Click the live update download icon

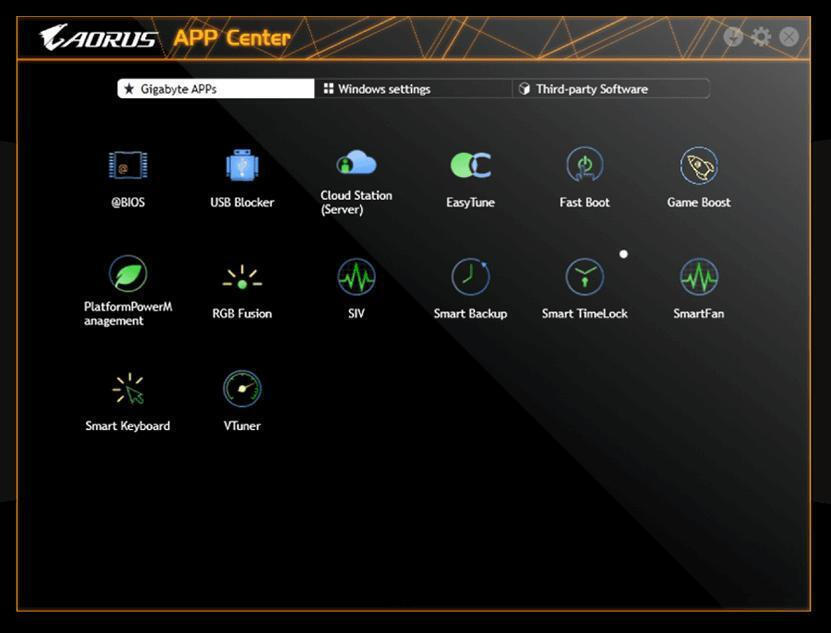coord(733,37)
